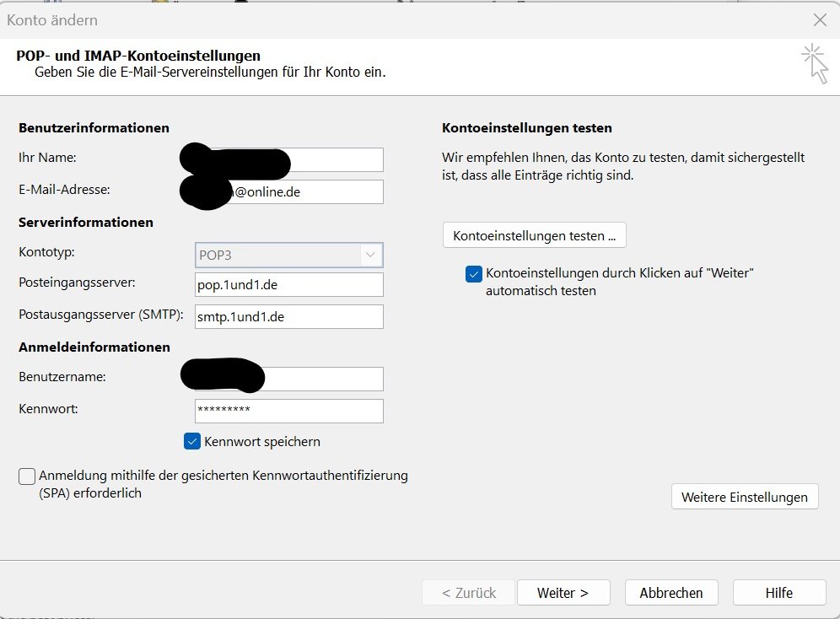Click the POP- und IMAP-Kontoeinstellungen title
This screenshot has height=619, width=840.
coord(138,56)
